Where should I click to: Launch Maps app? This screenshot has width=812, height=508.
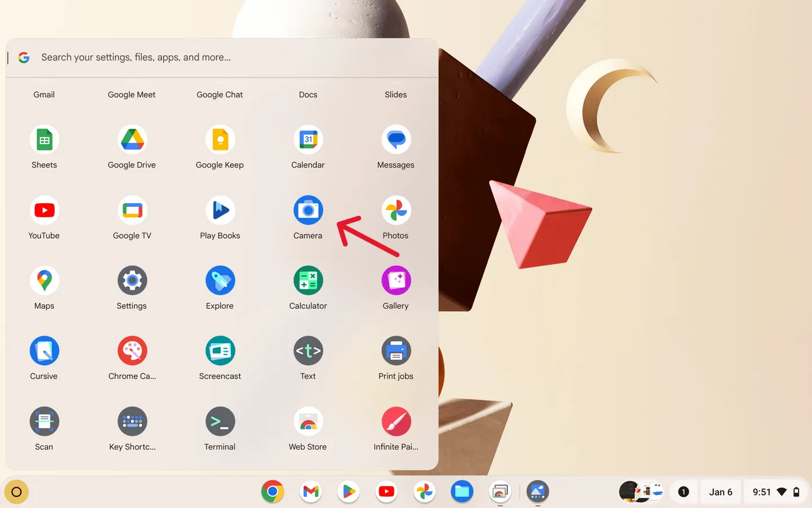tap(44, 280)
